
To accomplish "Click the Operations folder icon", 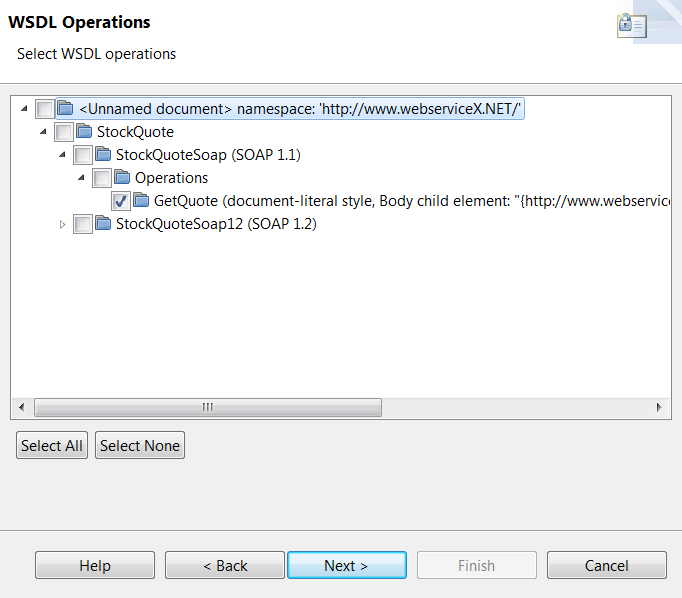I will pos(122,177).
